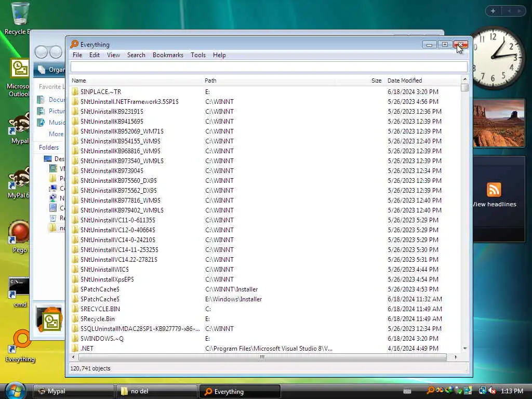Select the $SQLUninstallMDAC28SP1 row name
Screen dimensions: 532x399
pyautogui.click(x=140, y=328)
